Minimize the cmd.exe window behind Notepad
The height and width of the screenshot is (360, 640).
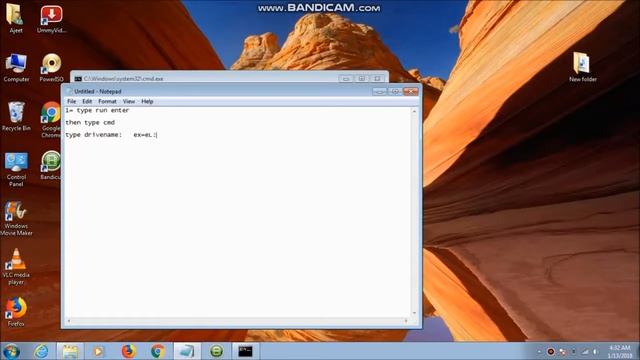346,78
